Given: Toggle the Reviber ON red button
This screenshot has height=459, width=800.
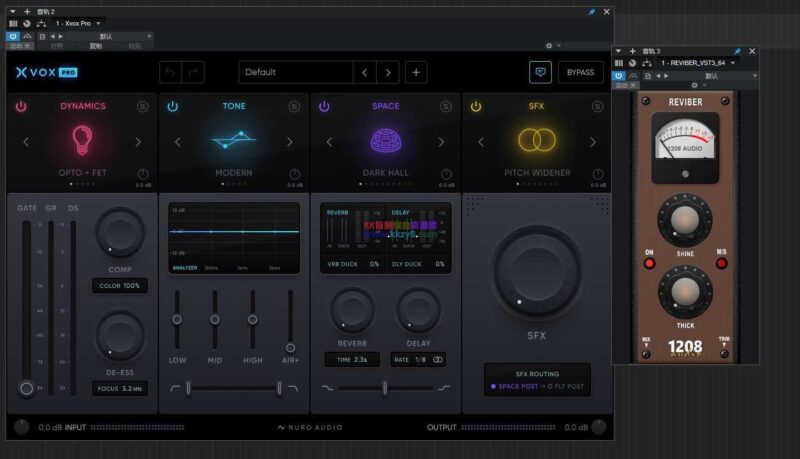Looking at the screenshot, I should pyautogui.click(x=649, y=264).
